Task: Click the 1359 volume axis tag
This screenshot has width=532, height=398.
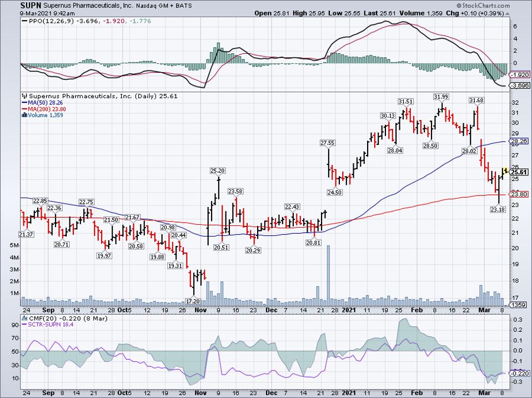Action: click(518, 305)
